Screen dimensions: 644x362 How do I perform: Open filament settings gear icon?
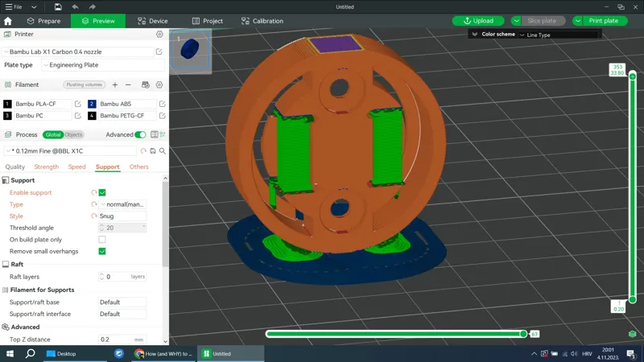[159, 84]
